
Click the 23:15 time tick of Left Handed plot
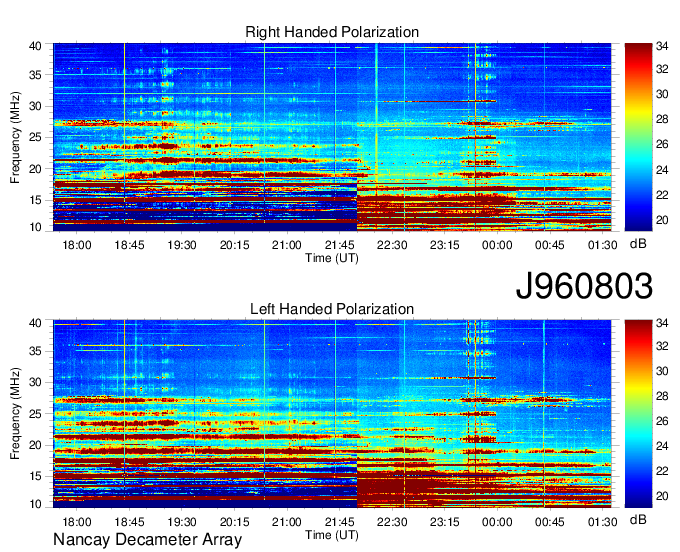click(445, 522)
